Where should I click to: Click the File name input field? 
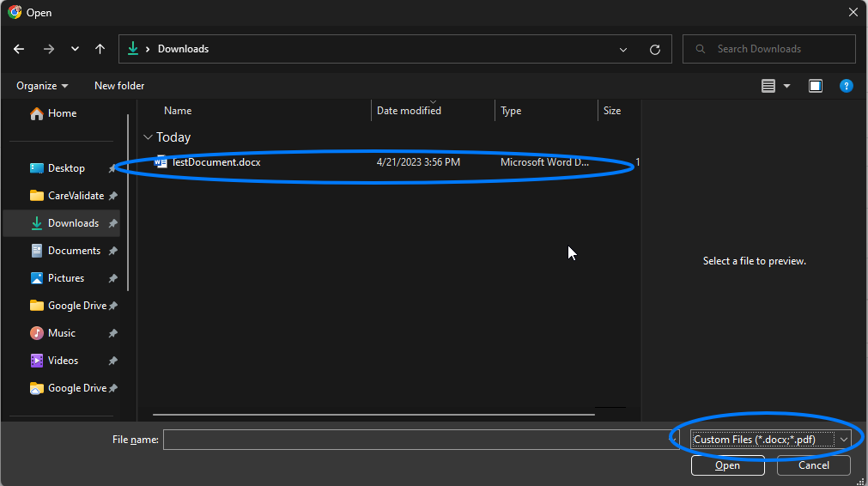tap(421, 440)
